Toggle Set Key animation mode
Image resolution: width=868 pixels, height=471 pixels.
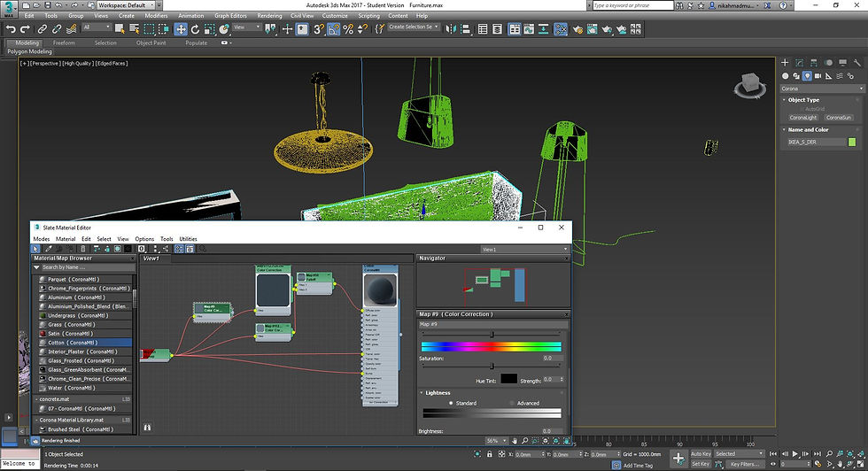(x=701, y=464)
